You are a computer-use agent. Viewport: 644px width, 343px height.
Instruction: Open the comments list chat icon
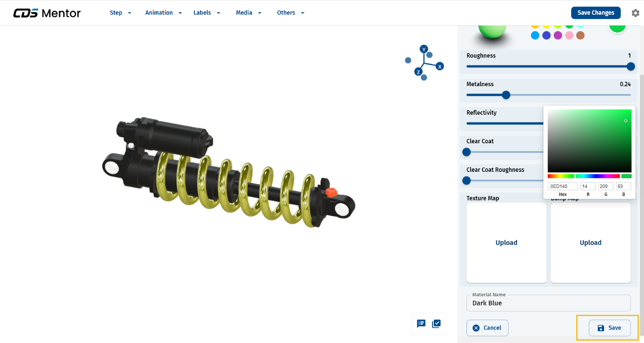coord(421,324)
